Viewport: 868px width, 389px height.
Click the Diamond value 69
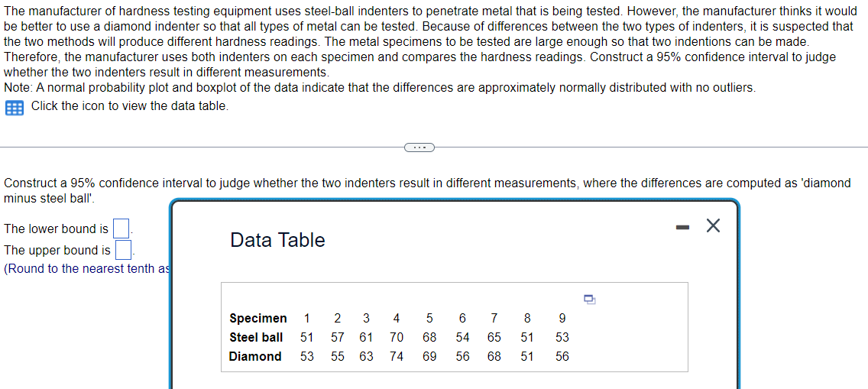pos(429,356)
